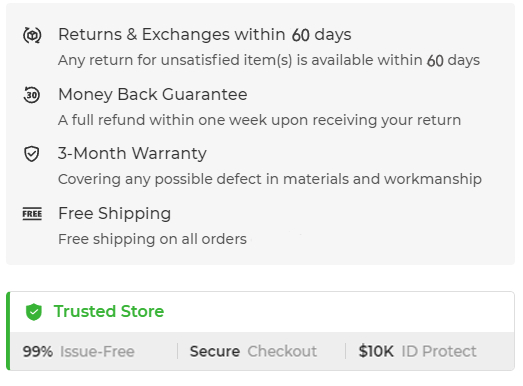Click the Secure Checkout badge
Viewport: 523px width, 386px height.
253,351
